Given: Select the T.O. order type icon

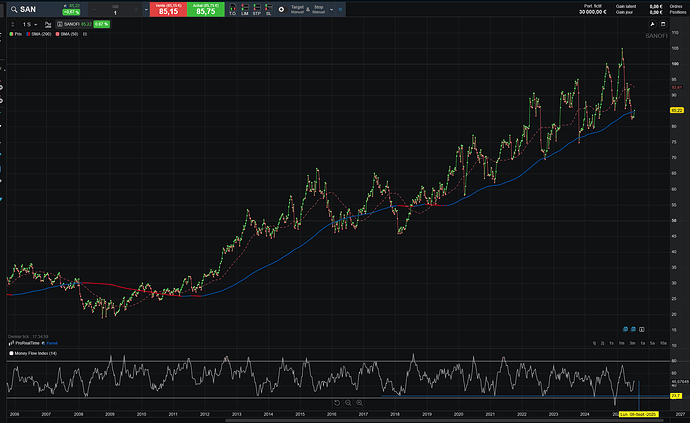Looking at the screenshot, I should point(233,10).
